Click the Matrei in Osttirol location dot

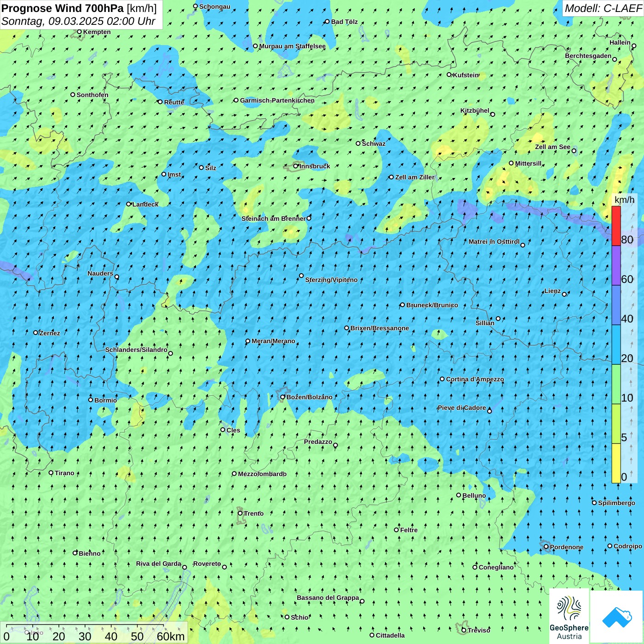pos(523,245)
